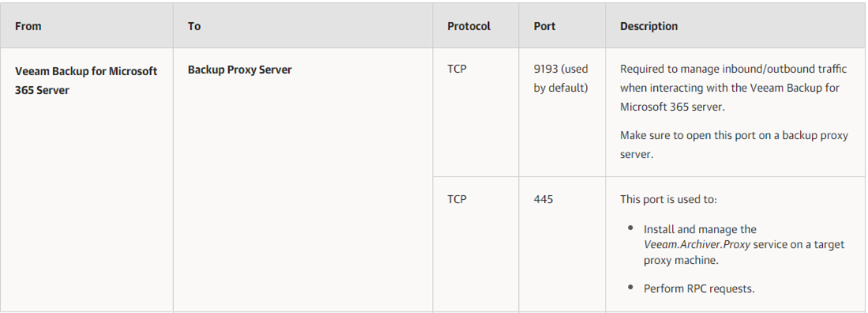Click the 9193 (used by default) port cell
868x313 pixels.
tap(561, 79)
